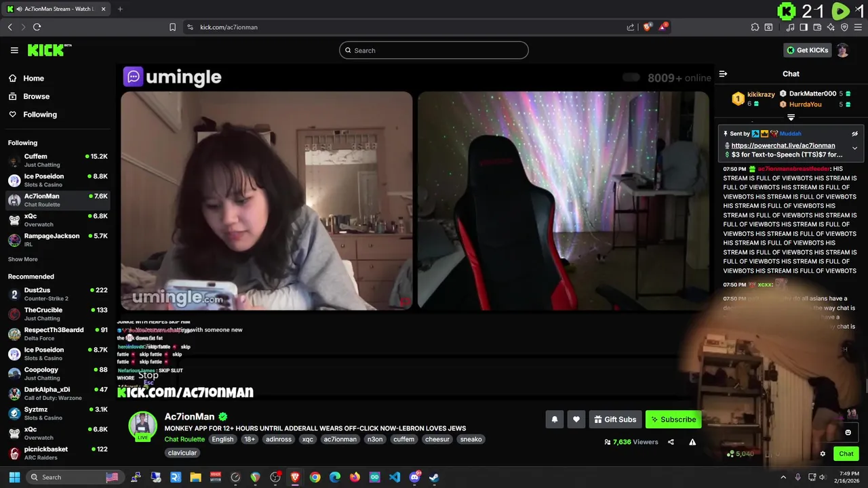The width and height of the screenshot is (868, 488).
Task: Open browser extensions puzzle icon
Action: click(755, 27)
